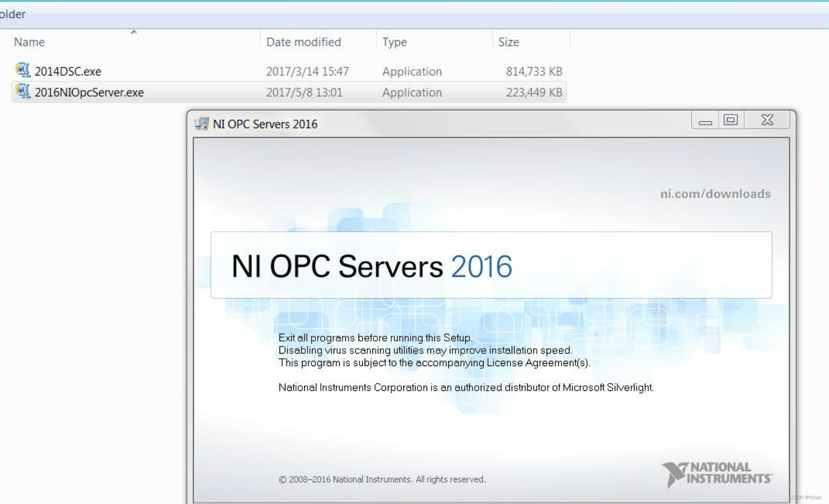Click the size value 814,733 KB
The width and height of the screenshot is (829, 504).
pos(534,72)
